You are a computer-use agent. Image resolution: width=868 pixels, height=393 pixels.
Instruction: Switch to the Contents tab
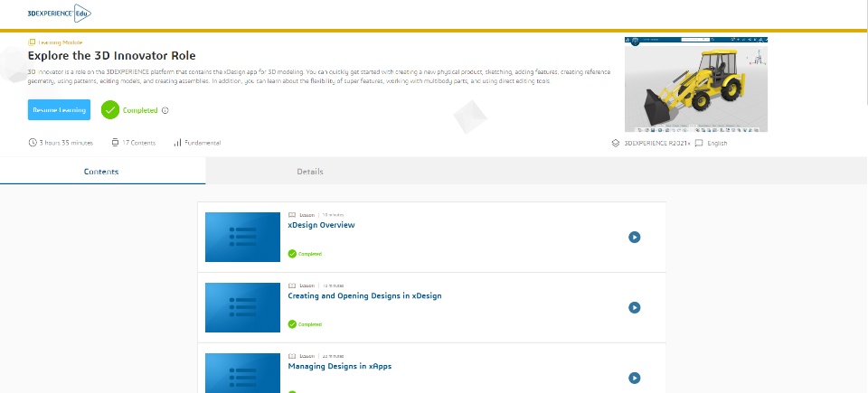point(102,171)
